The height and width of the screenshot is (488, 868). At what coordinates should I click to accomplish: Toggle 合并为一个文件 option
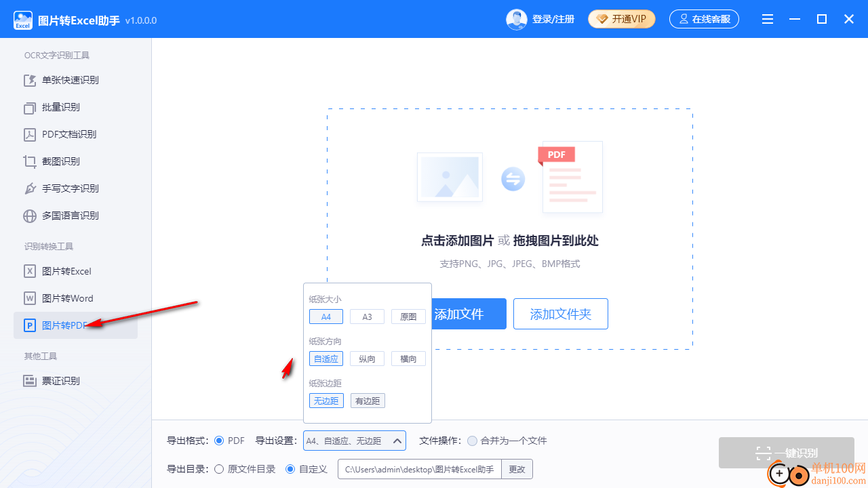pos(473,441)
